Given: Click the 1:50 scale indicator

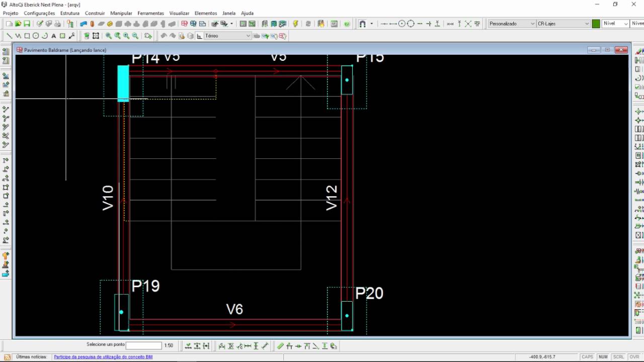Looking at the screenshot, I should tap(169, 345).
